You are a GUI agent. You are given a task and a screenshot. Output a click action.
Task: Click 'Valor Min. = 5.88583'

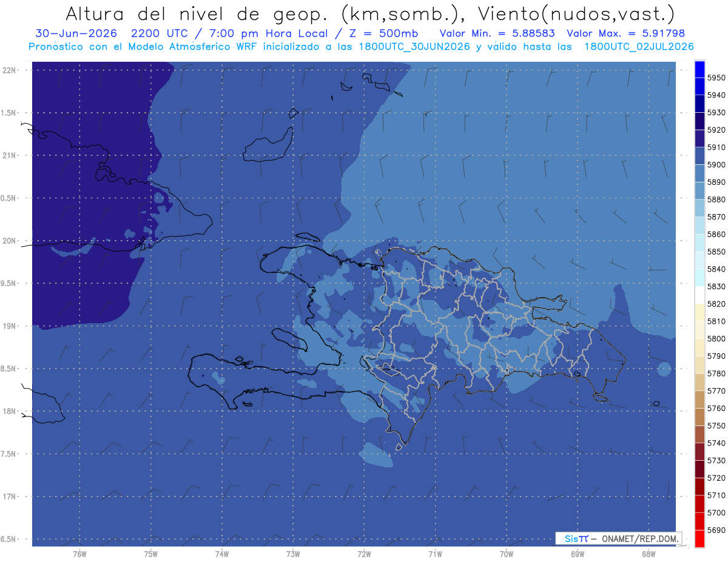497,33
